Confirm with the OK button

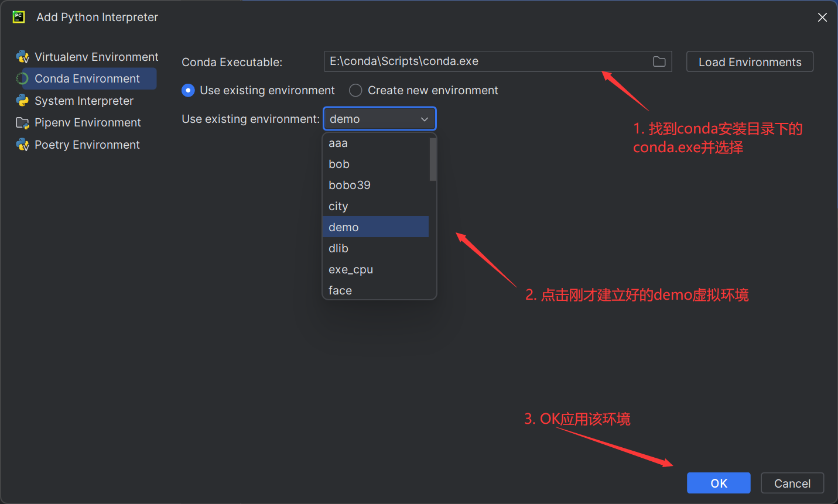(x=719, y=483)
